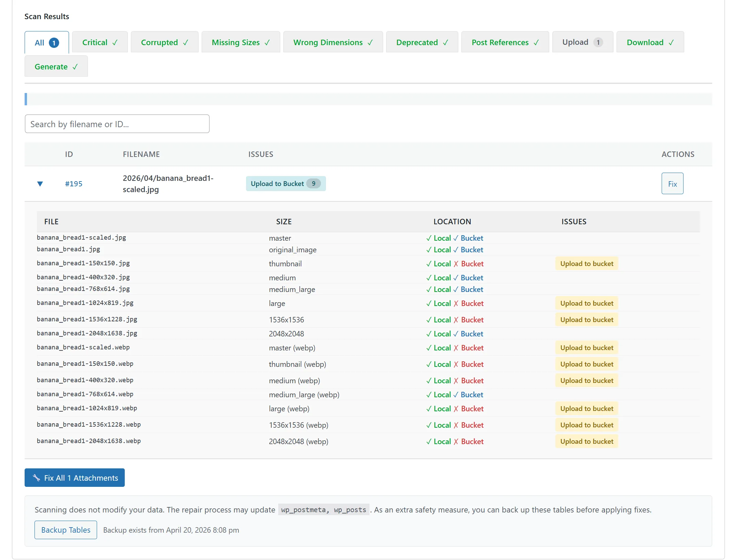This screenshot has width=730, height=560.
Task: Click the Fix button for #195
Action: tap(672, 184)
